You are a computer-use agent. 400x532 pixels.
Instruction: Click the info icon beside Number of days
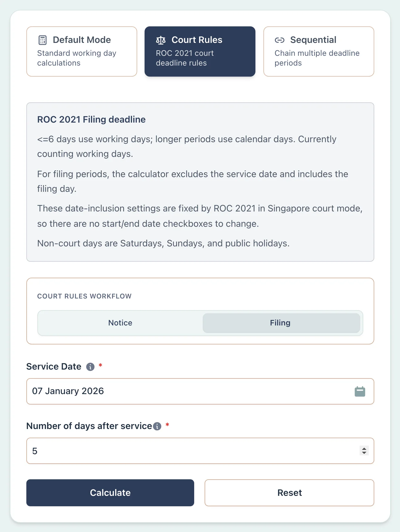pyautogui.click(x=157, y=426)
